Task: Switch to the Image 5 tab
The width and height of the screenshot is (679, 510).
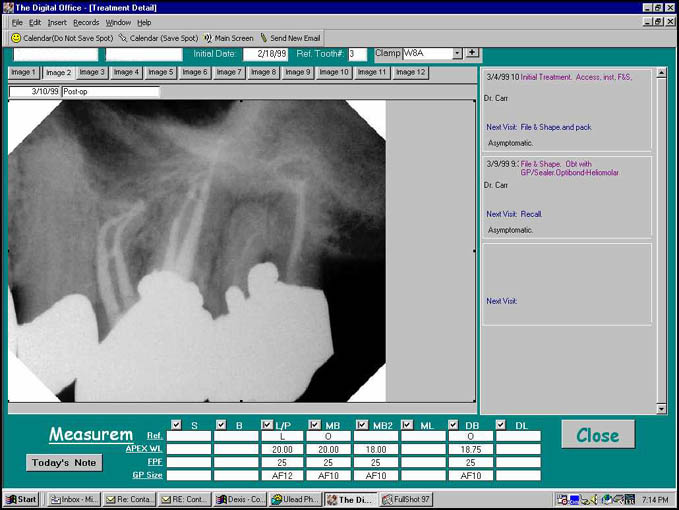Action: (159, 72)
